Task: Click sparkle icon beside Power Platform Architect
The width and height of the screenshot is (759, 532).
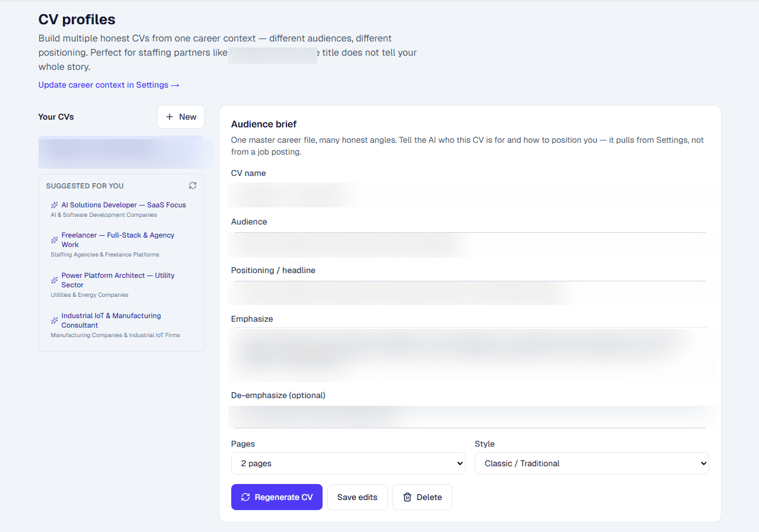Action: [55, 280]
